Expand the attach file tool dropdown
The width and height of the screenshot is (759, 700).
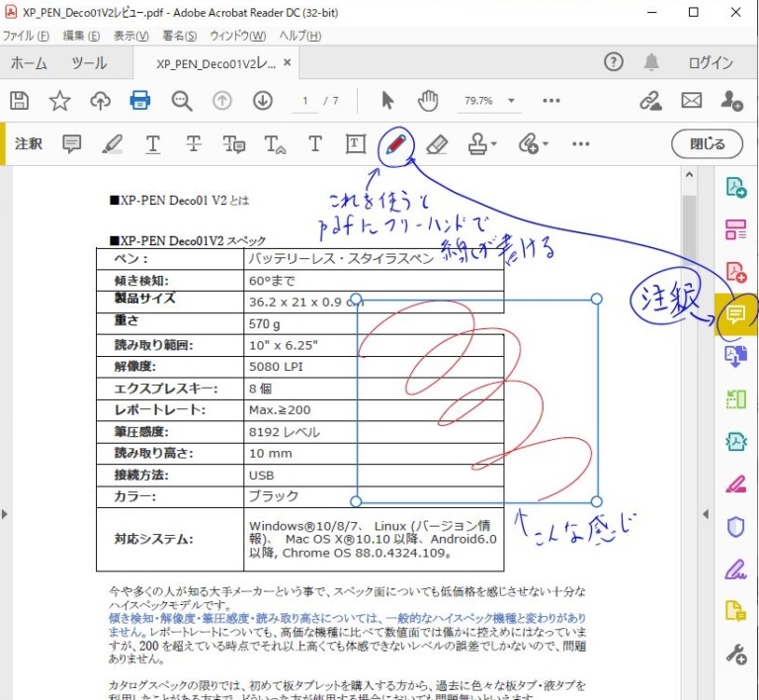[546, 143]
